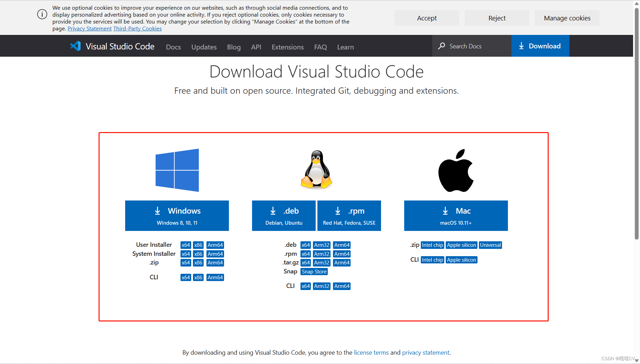Viewport: 640px width, 364px height.
Task: Open the Extensions page
Action: pyautogui.click(x=288, y=47)
